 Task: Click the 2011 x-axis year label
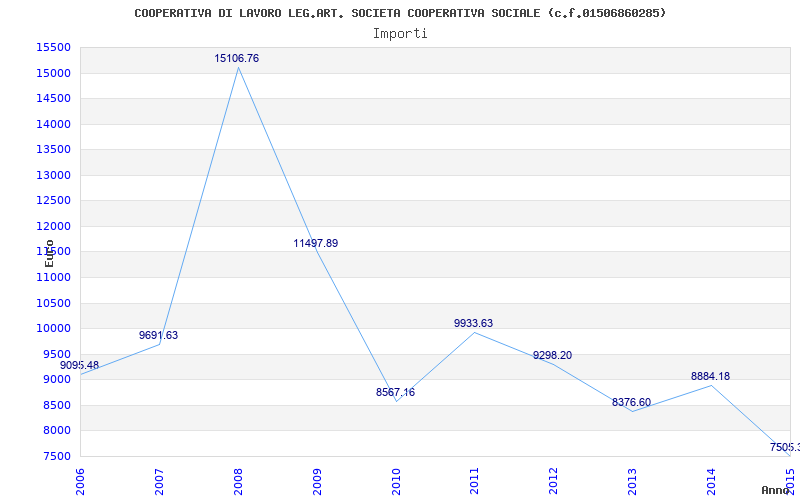(x=474, y=481)
